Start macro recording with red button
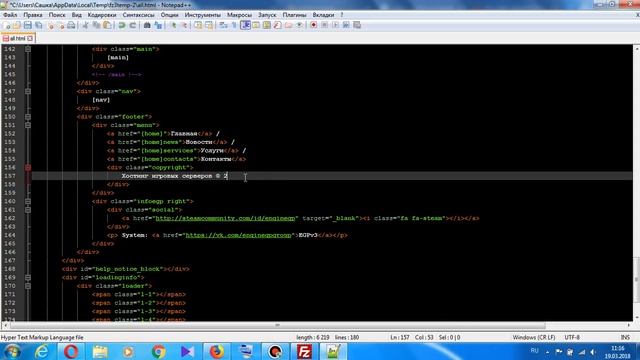Screen dimensions: 640x360 tap(313, 25)
